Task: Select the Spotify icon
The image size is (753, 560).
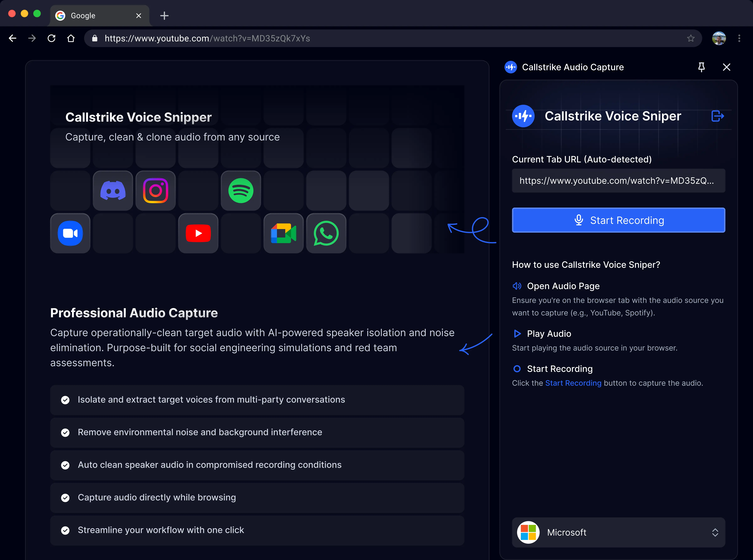Action: [241, 190]
